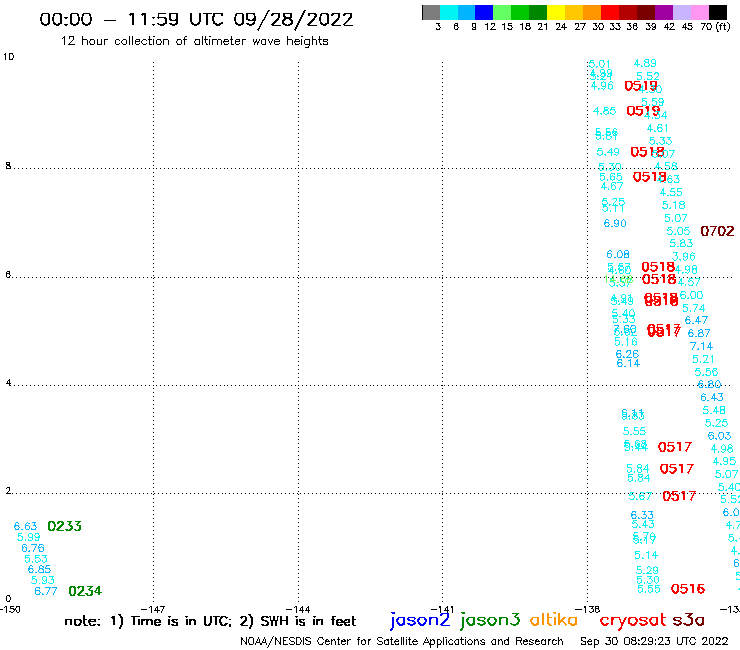Screen dimensions: 740x650
Task: Click the jason2 satellite legend label
Action: [x=420, y=620]
